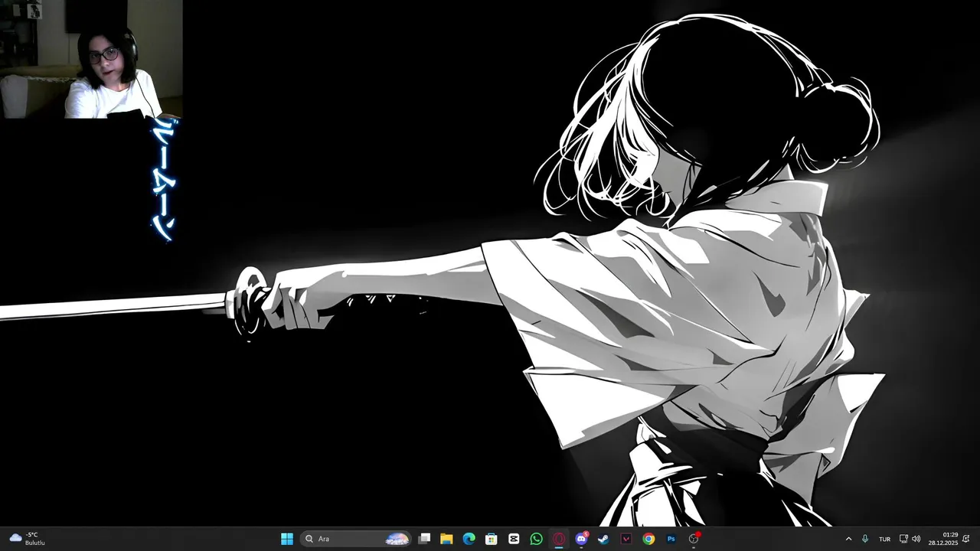This screenshot has height=551, width=980.
Task: Click the microphone in-use tray icon
Action: click(x=865, y=539)
